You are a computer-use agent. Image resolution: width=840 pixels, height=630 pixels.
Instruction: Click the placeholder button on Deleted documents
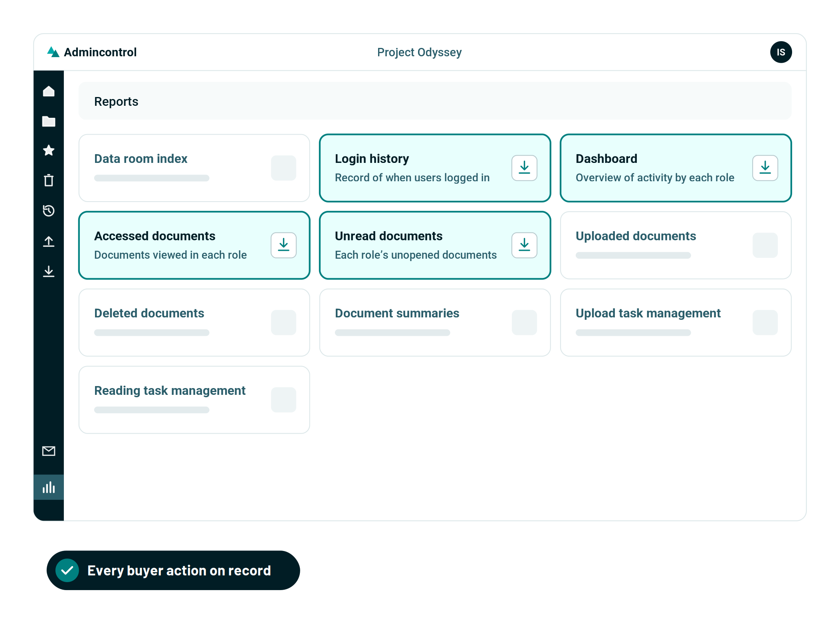tap(283, 323)
